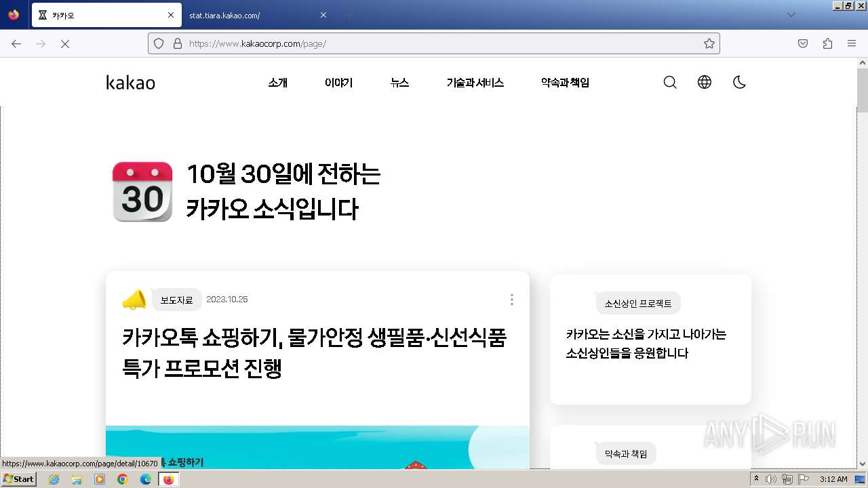Open the 기술과서비스 menu
Viewport: 868px width, 488px height.
pyautogui.click(x=475, y=83)
